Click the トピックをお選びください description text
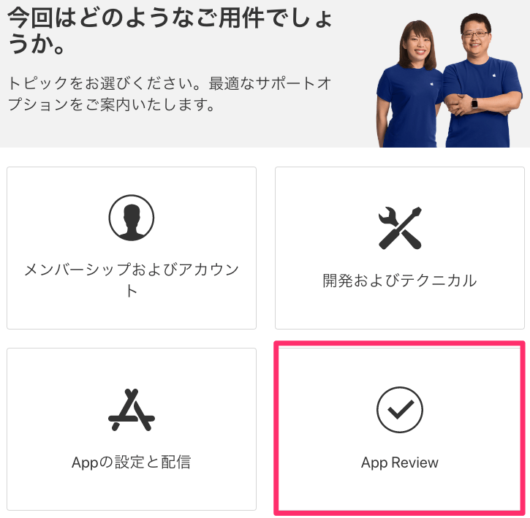The height and width of the screenshot is (518, 530). pos(169,94)
